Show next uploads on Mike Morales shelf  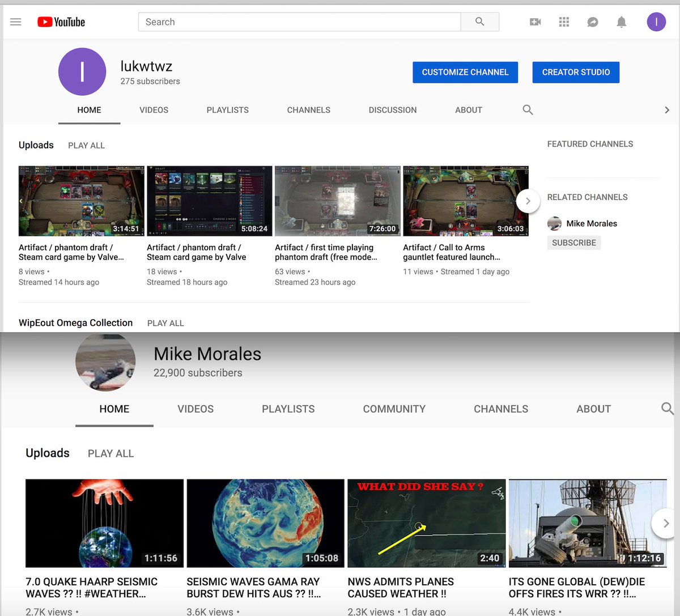665,524
